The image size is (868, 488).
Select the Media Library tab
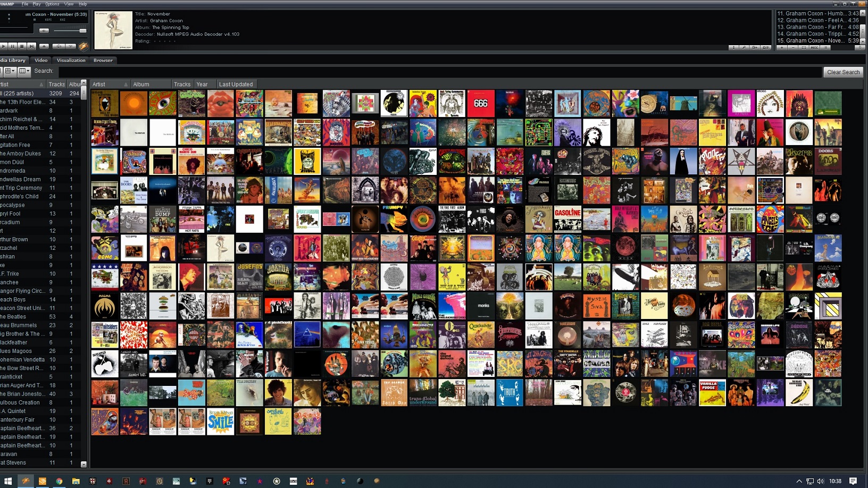pos(13,60)
